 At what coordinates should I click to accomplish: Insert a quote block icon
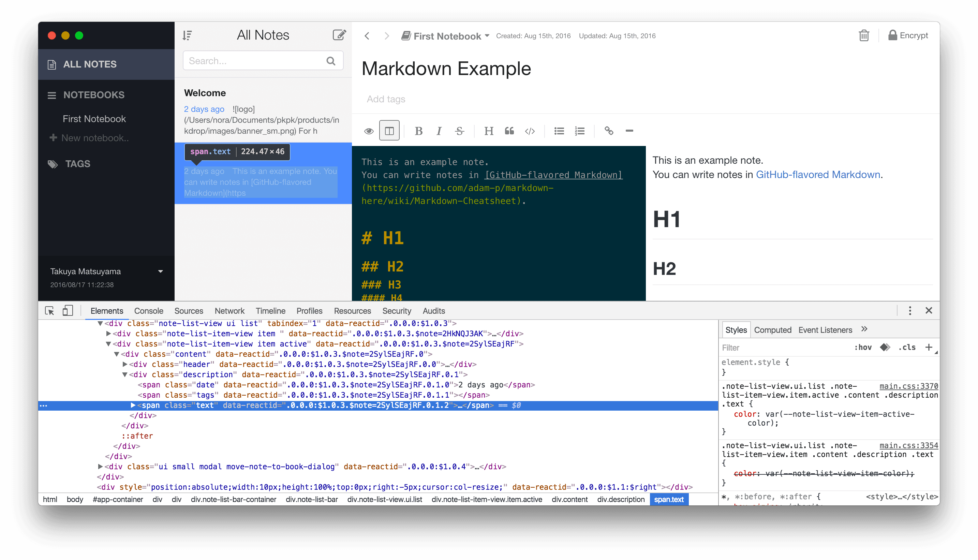tap(509, 131)
